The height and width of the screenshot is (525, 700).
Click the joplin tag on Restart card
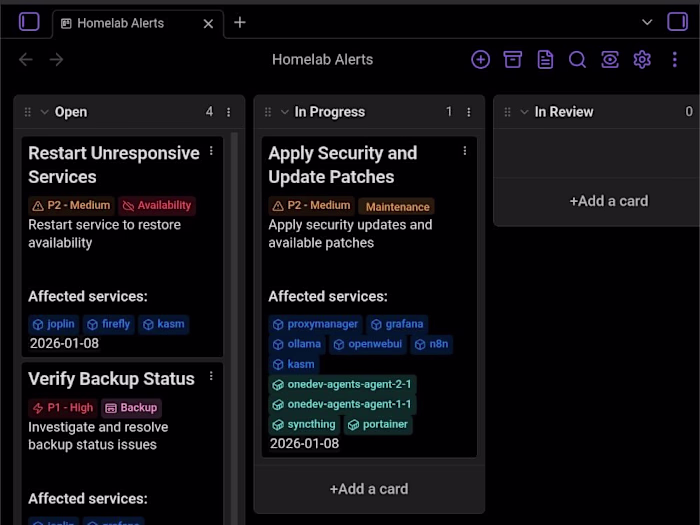pyautogui.click(x=54, y=324)
